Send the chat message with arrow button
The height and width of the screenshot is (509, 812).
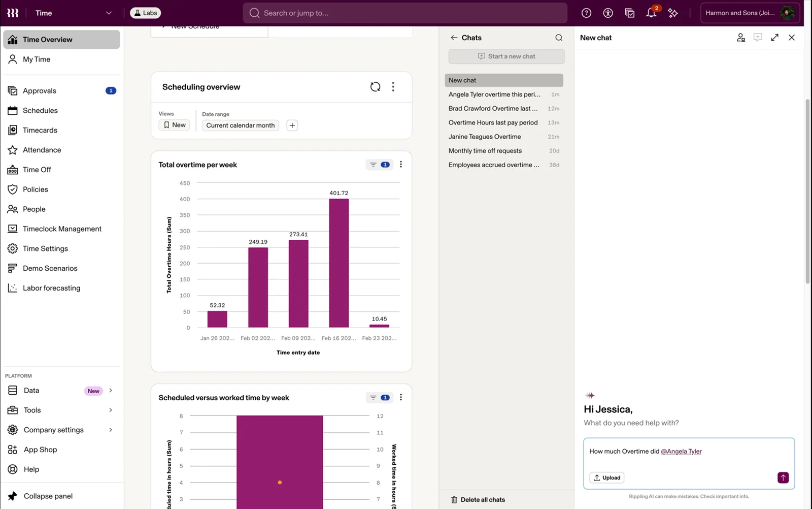(x=783, y=478)
